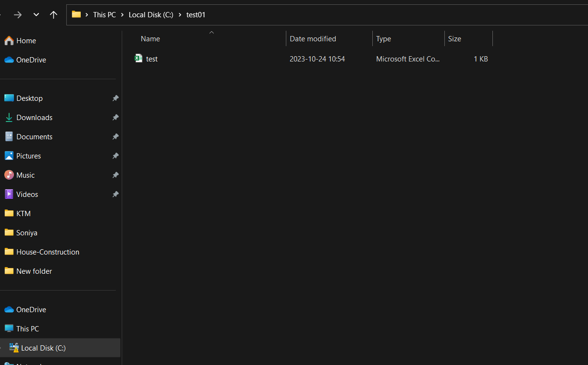Select test01 breadcrumb segment
This screenshot has width=588, height=365.
coord(196,15)
